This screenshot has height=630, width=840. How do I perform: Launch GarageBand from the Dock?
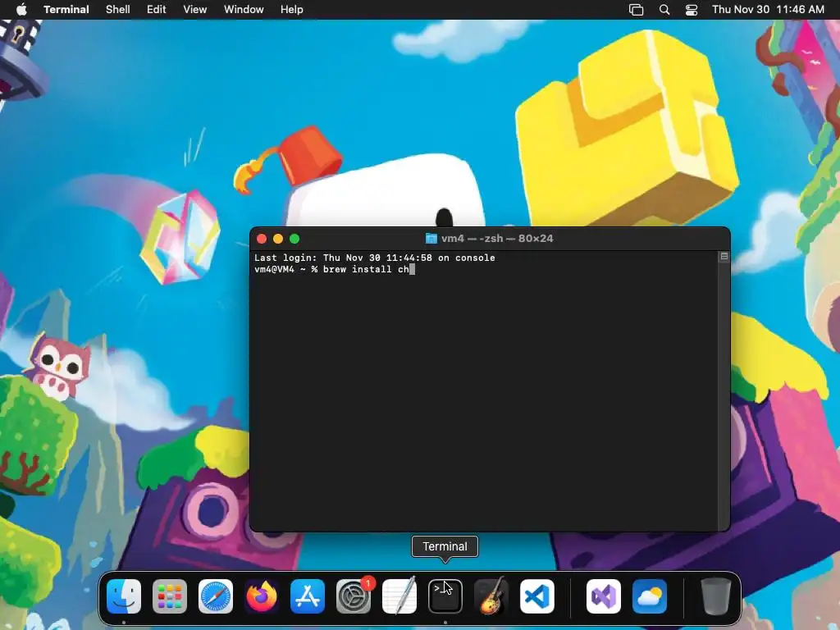491,596
